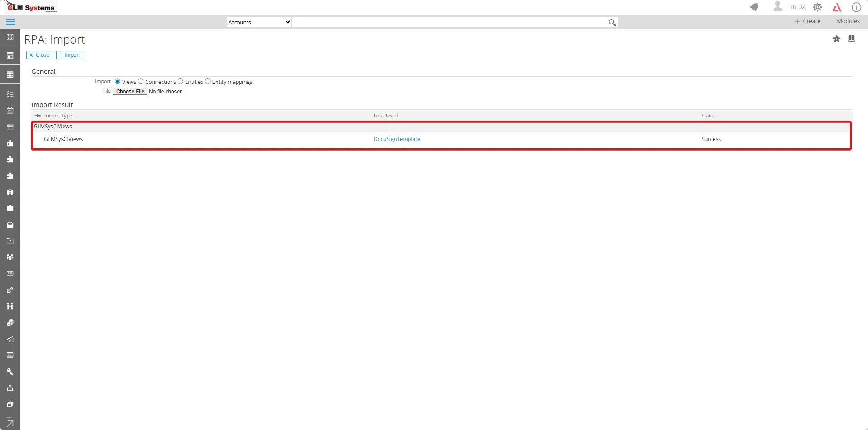The width and height of the screenshot is (868, 430).
Task: Click the GLMSysCIViews group header row
Action: [x=441, y=127]
